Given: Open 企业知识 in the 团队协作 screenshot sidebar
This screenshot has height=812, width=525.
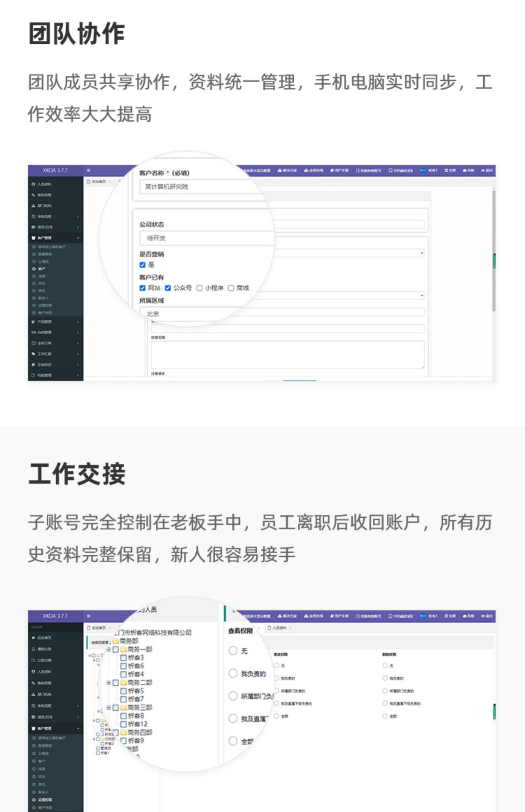Looking at the screenshot, I should (41, 364).
